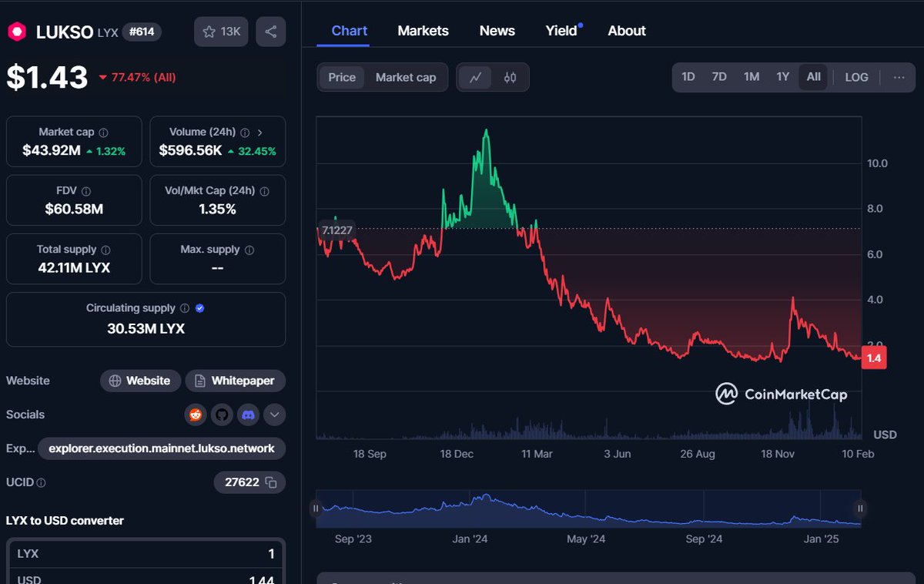
Task: Click the 7.1227 baseline price label
Action: coord(336,230)
